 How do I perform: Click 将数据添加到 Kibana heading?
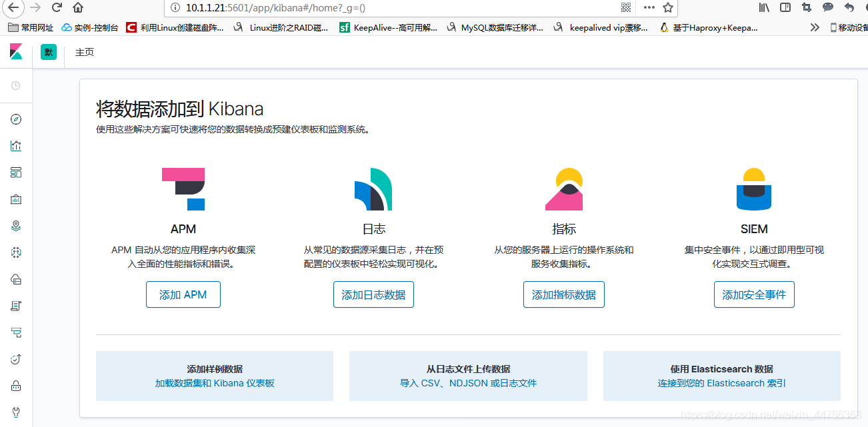(180, 109)
